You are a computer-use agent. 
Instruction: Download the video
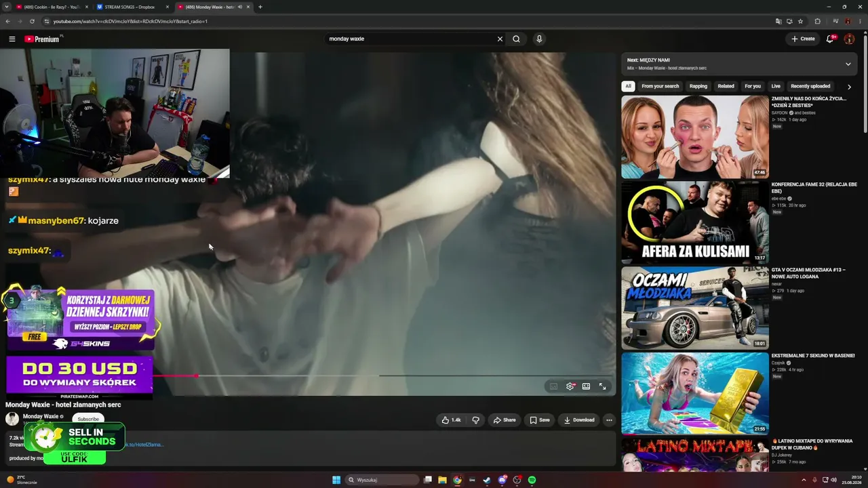(x=579, y=420)
